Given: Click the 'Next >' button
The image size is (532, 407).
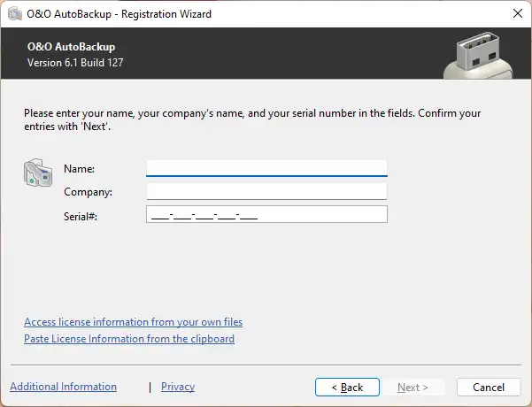Looking at the screenshot, I should click(412, 387).
